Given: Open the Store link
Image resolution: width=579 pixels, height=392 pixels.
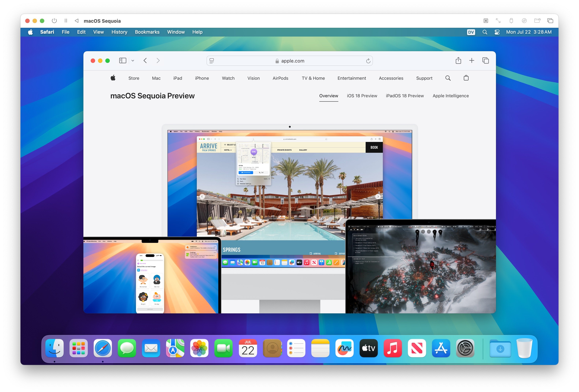Looking at the screenshot, I should pos(134,78).
